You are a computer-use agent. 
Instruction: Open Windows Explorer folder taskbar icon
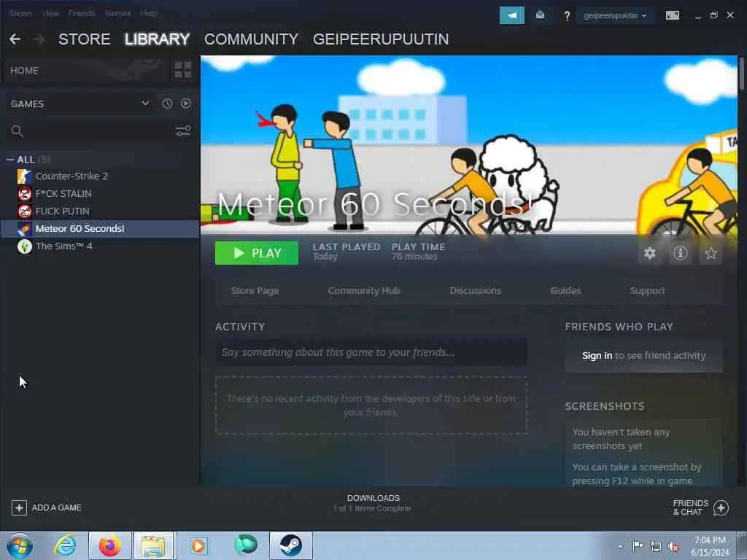[x=154, y=545]
